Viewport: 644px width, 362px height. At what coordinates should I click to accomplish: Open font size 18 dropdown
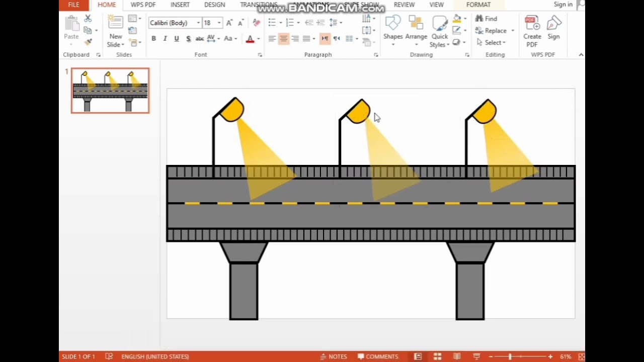(x=219, y=23)
